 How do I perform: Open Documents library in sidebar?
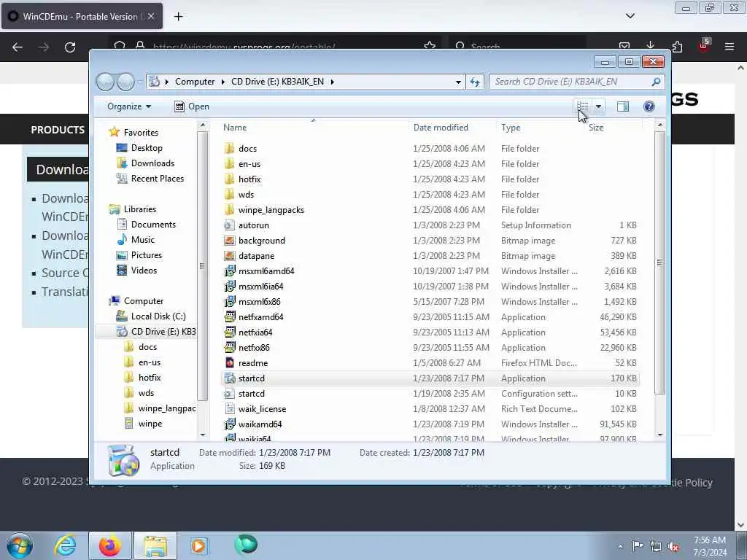[153, 225]
